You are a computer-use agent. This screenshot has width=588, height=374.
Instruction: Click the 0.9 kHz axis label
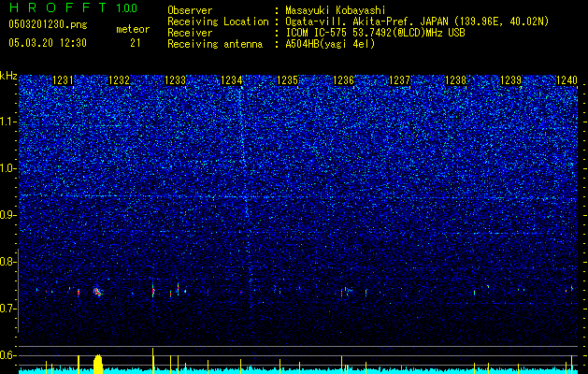(x=8, y=215)
